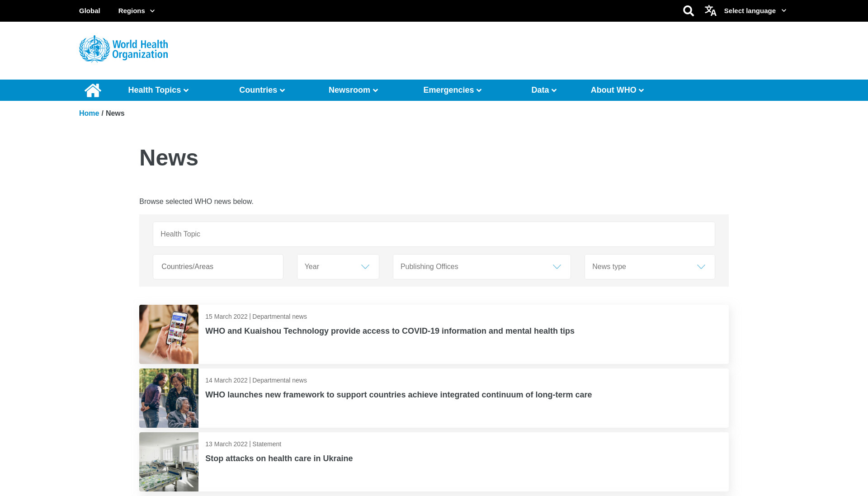Open the Data menu
This screenshot has height=496, width=868.
544,90
